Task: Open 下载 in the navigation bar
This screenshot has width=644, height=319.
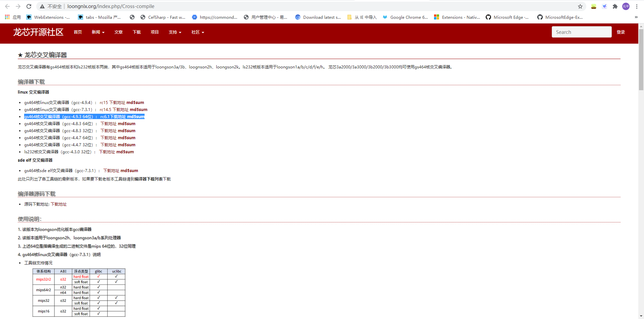Action: 137,32
